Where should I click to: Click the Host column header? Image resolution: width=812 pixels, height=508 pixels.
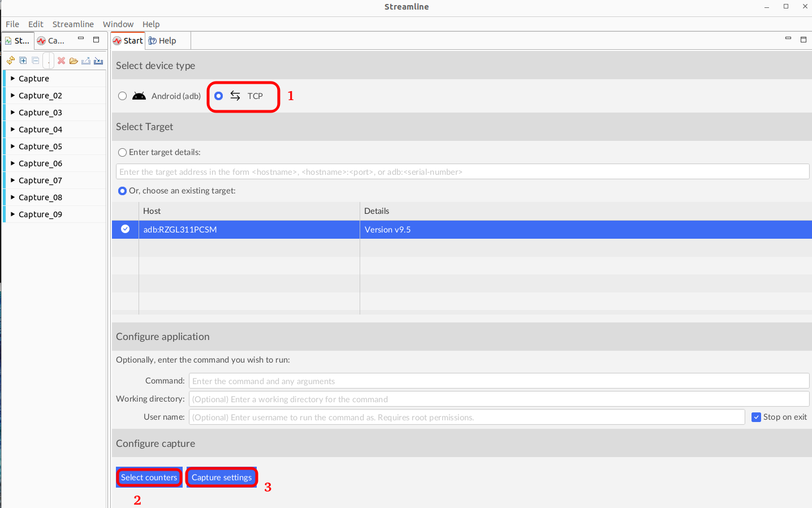tap(249, 211)
